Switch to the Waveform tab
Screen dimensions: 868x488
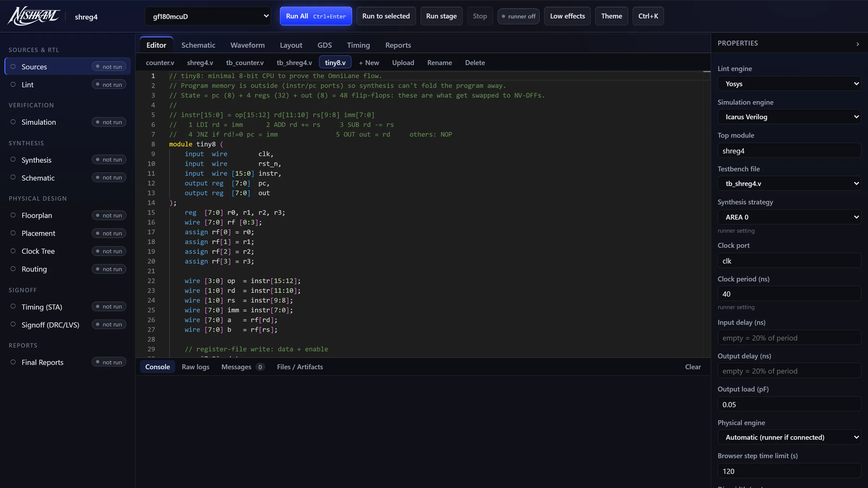click(247, 45)
